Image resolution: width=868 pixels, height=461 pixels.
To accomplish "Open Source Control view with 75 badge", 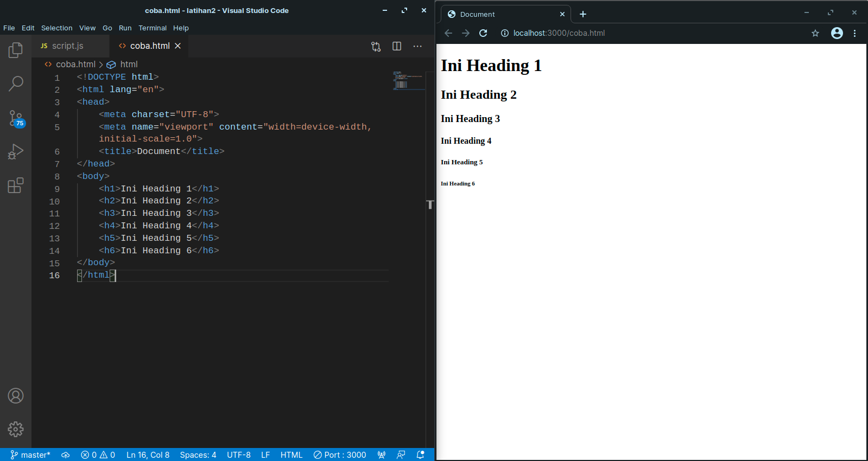I will click(16, 118).
